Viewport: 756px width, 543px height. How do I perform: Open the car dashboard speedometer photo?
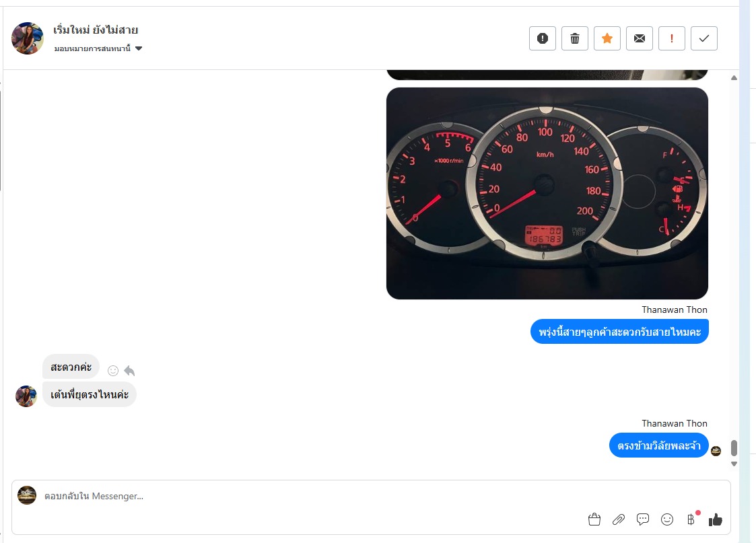(x=547, y=193)
